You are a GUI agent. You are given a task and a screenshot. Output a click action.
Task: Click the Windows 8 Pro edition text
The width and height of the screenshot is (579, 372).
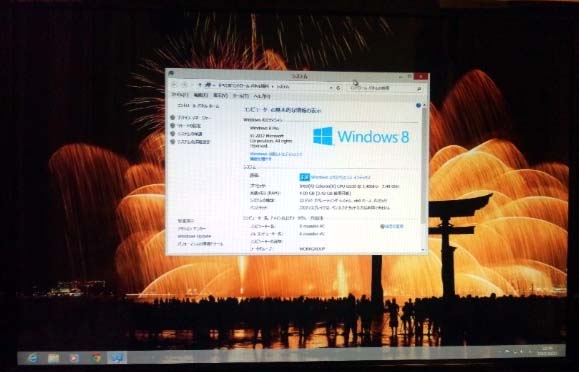(x=265, y=128)
